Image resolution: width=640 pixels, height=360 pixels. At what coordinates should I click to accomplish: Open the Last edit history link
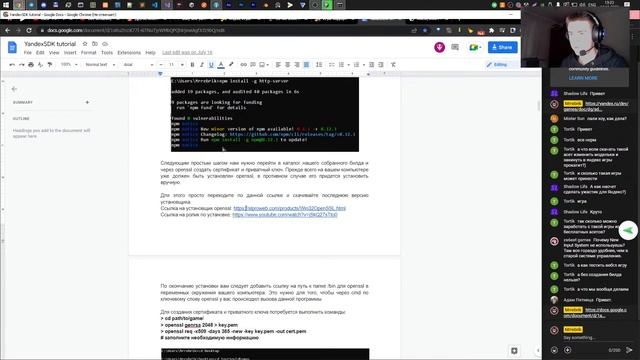coord(187,53)
